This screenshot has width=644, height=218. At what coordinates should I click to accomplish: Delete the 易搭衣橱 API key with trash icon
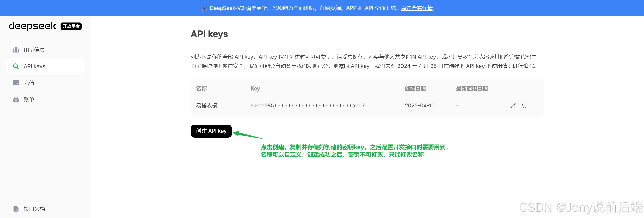coord(524,106)
